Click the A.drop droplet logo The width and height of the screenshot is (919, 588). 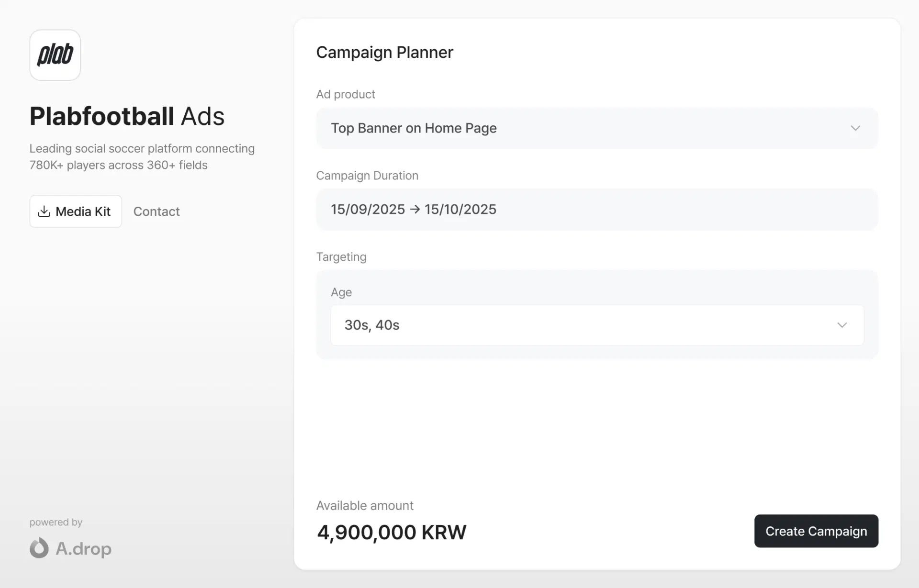39,548
